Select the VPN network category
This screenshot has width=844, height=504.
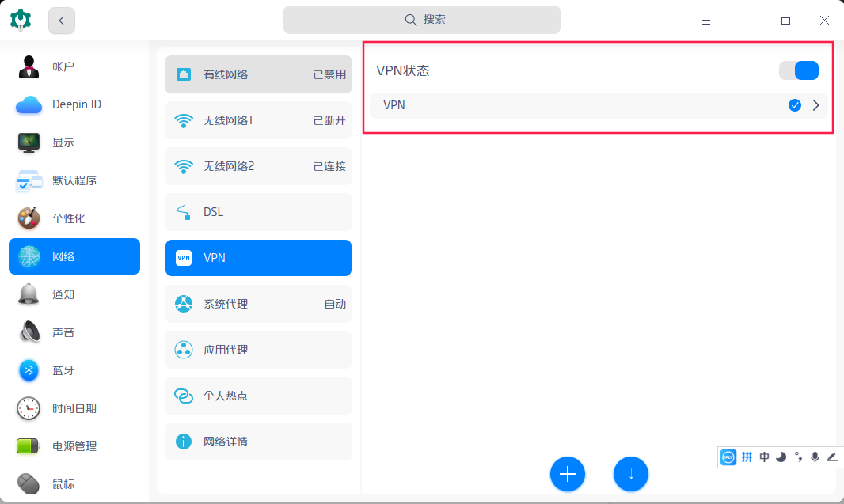pyautogui.click(x=258, y=258)
